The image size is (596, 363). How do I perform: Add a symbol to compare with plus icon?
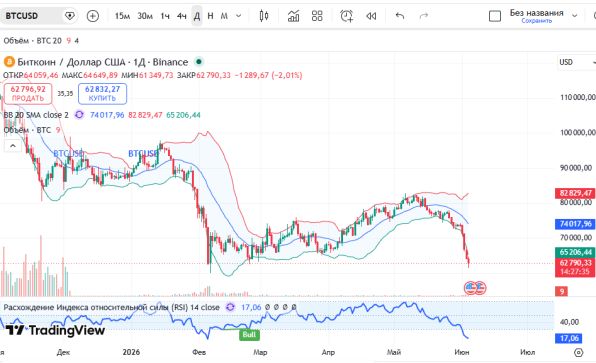pos(93,16)
